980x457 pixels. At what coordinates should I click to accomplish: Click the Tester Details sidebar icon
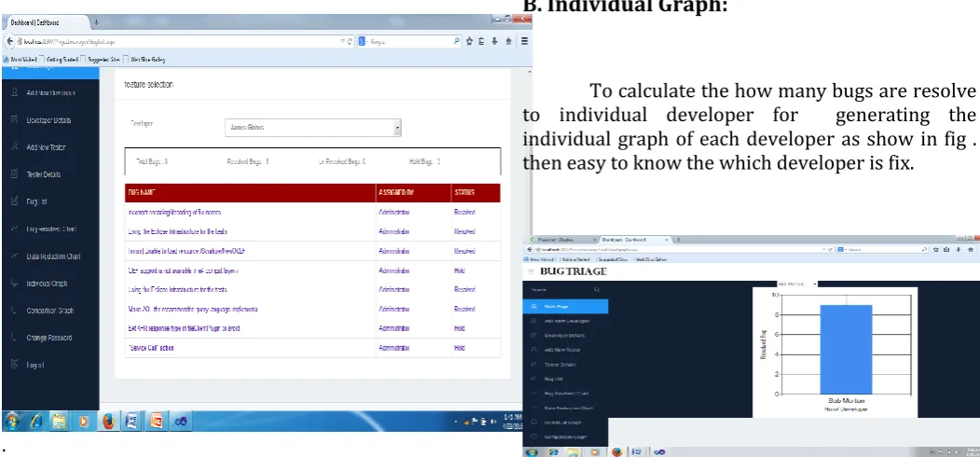point(14,173)
